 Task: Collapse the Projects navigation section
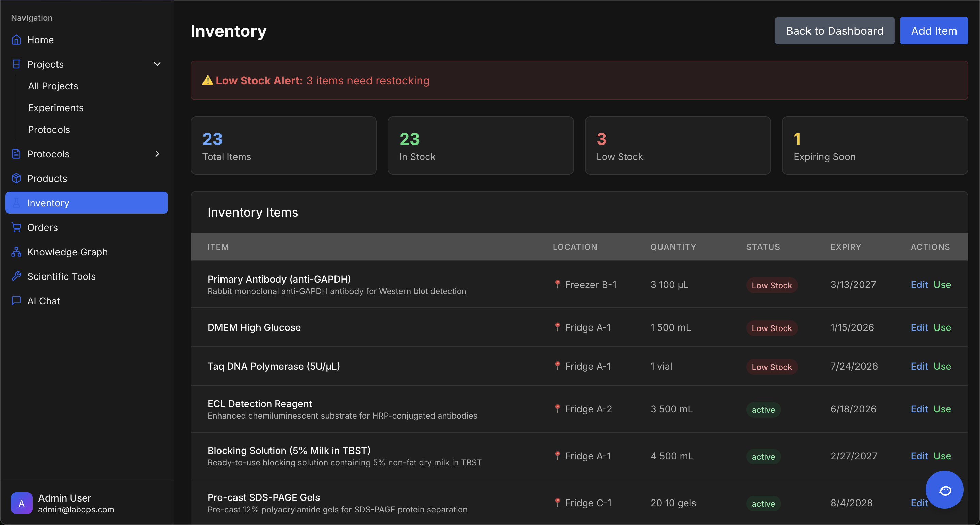point(157,64)
